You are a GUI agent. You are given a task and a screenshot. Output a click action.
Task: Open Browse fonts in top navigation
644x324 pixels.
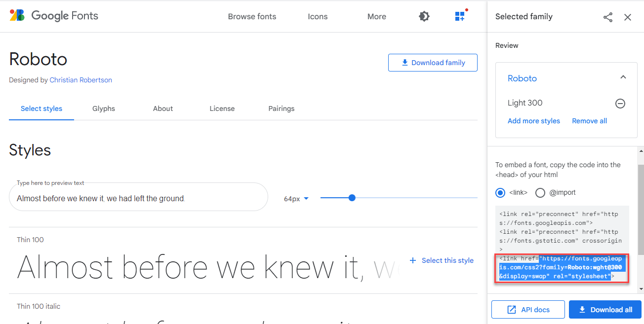click(x=252, y=16)
